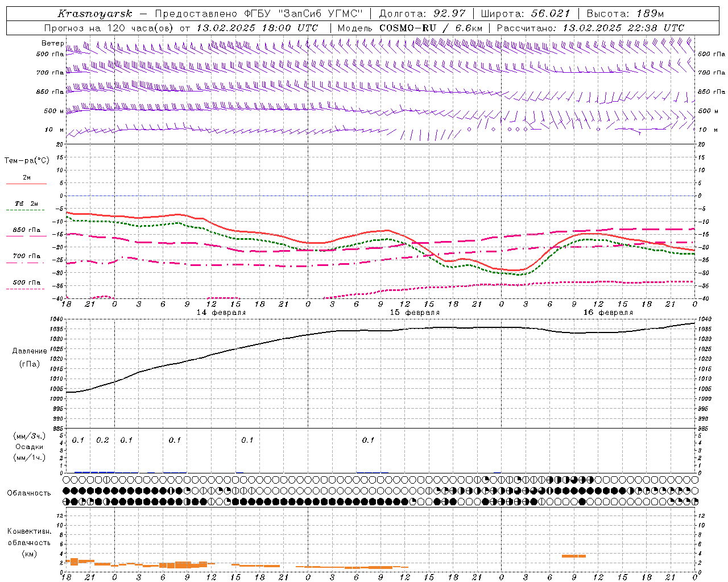Click the orange convective cloud bar on 16 февраля
The width and height of the screenshot is (728, 582).
(x=574, y=556)
